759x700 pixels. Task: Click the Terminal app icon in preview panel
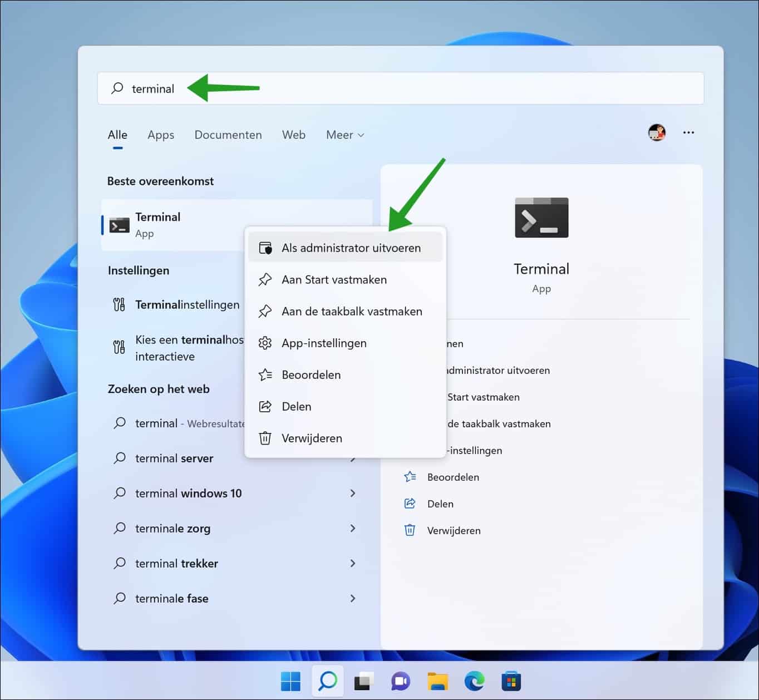pos(541,218)
